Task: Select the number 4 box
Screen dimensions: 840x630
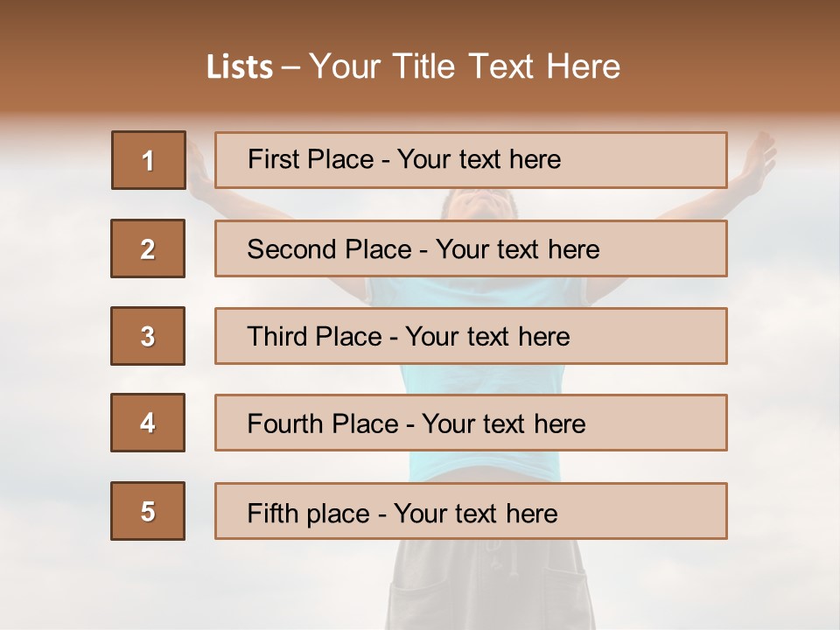Action: [148, 423]
